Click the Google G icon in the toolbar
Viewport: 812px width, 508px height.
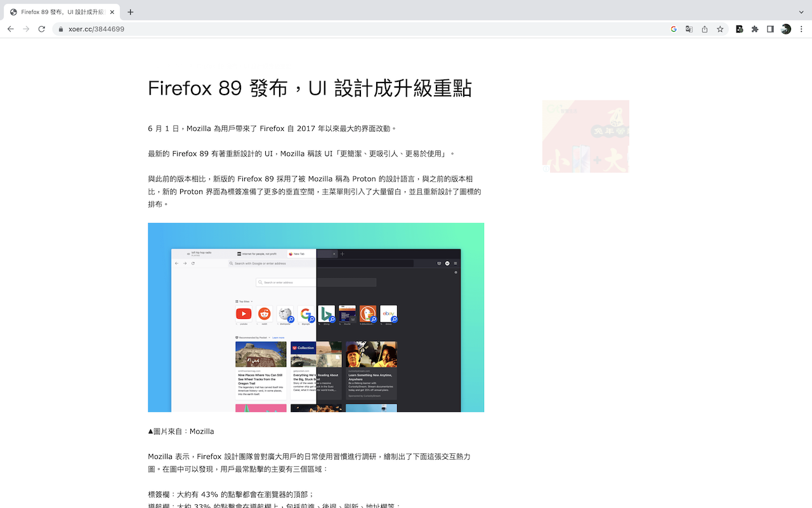[x=674, y=29]
